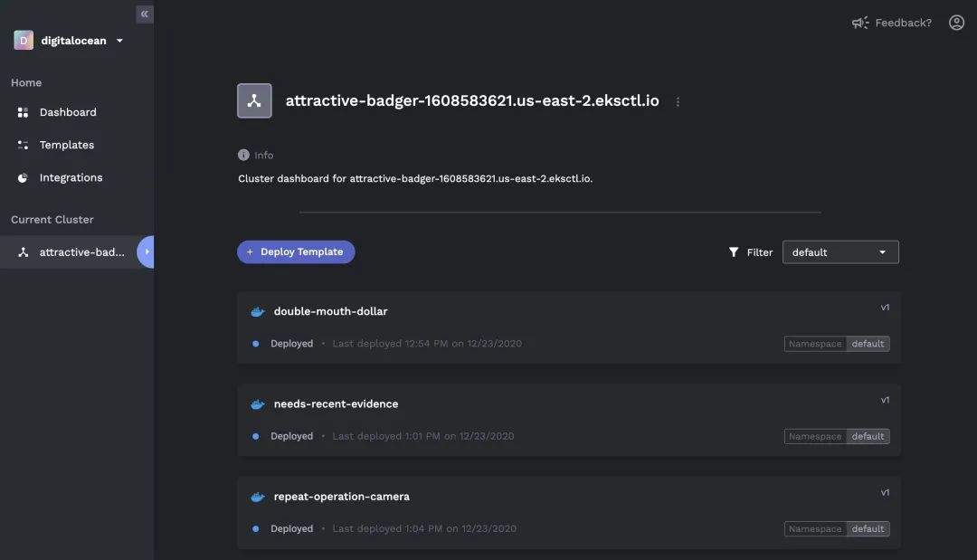The image size is (977, 560).
Task: Go to Dashboard in the sidebar
Action: click(68, 112)
